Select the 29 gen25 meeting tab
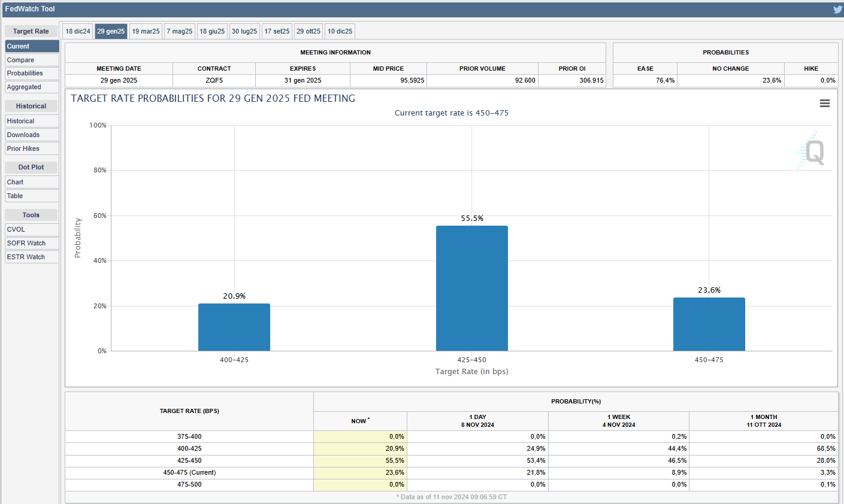Viewport: 844px width, 504px height. (111, 31)
